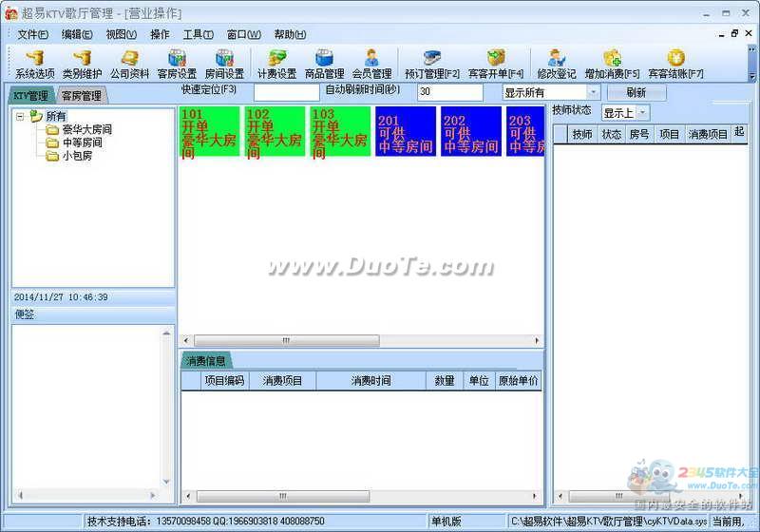Image resolution: width=760 pixels, height=532 pixels.
Task: Open the 文件 menu
Action: point(32,34)
